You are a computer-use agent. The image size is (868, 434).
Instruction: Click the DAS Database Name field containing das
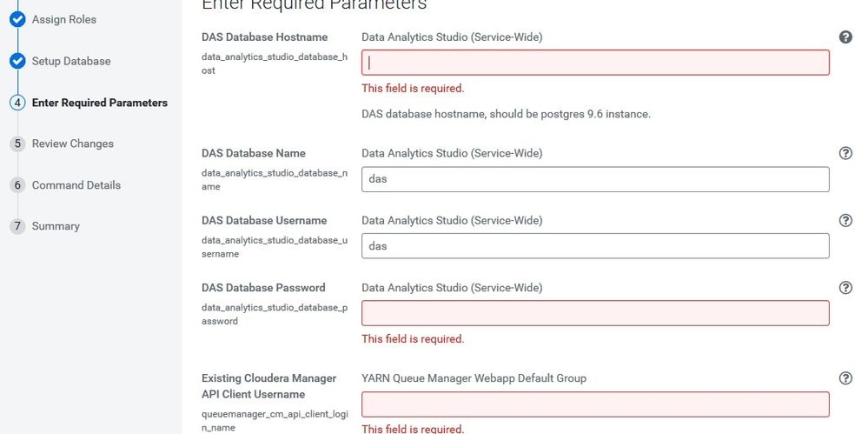[x=596, y=179]
